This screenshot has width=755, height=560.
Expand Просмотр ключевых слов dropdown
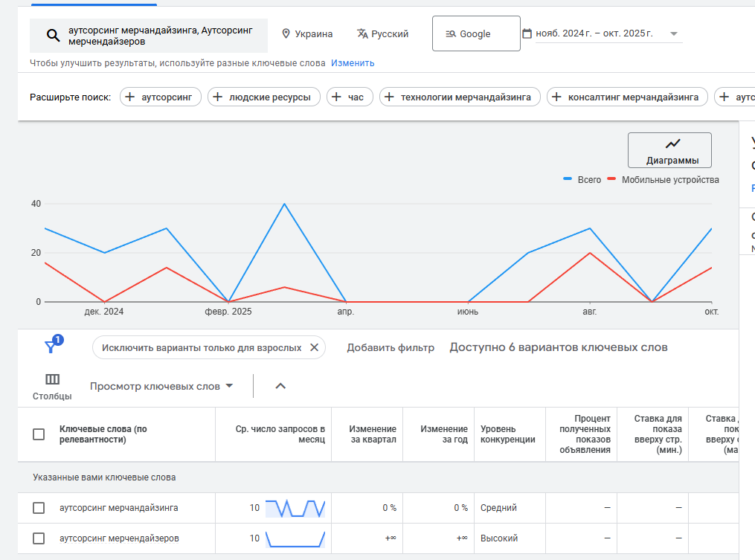tap(161, 386)
